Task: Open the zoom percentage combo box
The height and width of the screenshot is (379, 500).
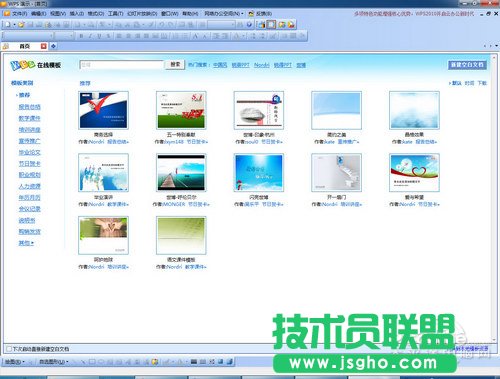Action: click(x=221, y=24)
